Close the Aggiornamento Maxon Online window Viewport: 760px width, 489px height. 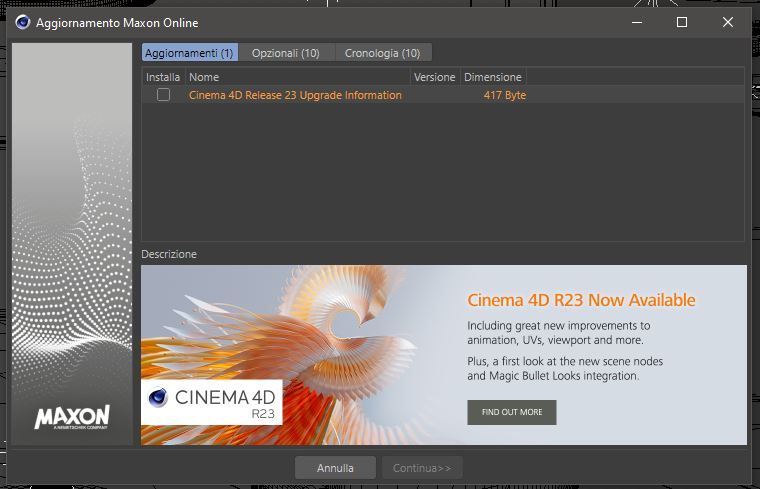coord(728,22)
